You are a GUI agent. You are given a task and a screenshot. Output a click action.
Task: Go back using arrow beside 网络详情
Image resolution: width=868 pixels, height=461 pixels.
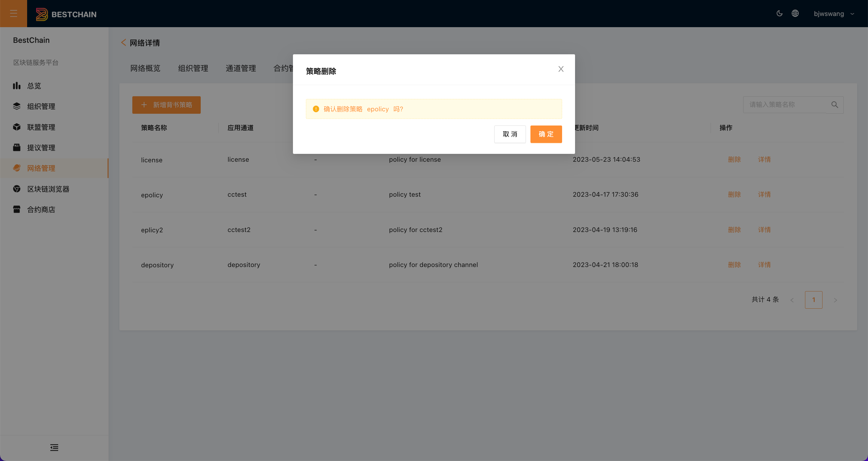pos(123,43)
